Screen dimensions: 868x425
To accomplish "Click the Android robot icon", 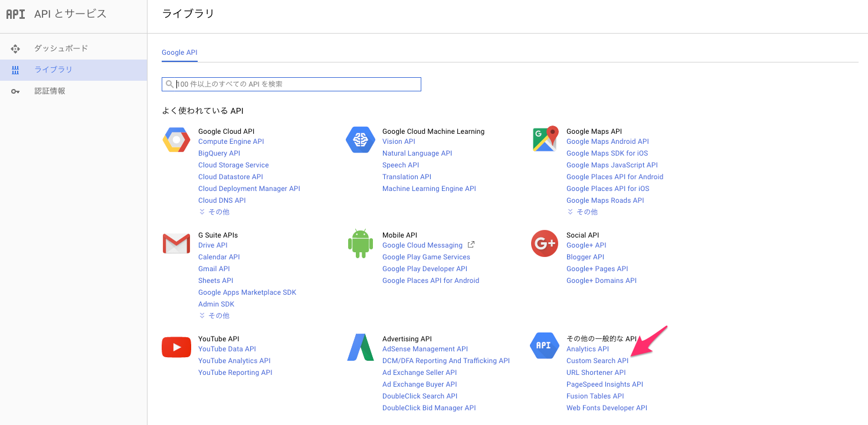I will [x=360, y=244].
